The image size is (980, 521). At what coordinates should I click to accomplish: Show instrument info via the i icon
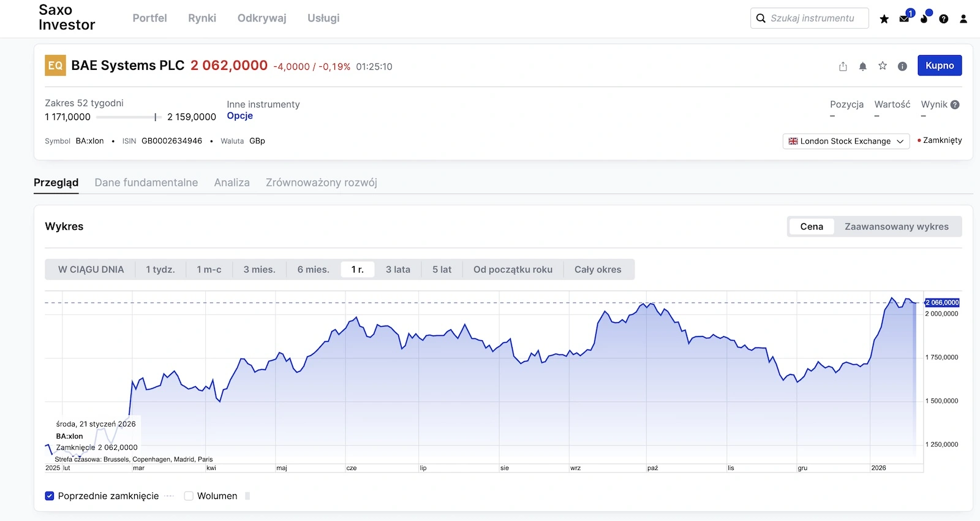pos(902,66)
